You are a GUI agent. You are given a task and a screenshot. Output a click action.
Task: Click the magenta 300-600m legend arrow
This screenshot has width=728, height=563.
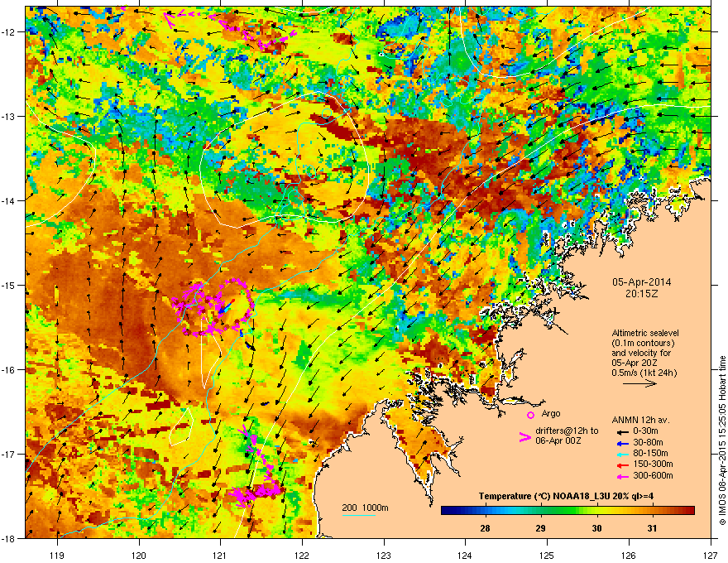pyautogui.click(x=622, y=476)
